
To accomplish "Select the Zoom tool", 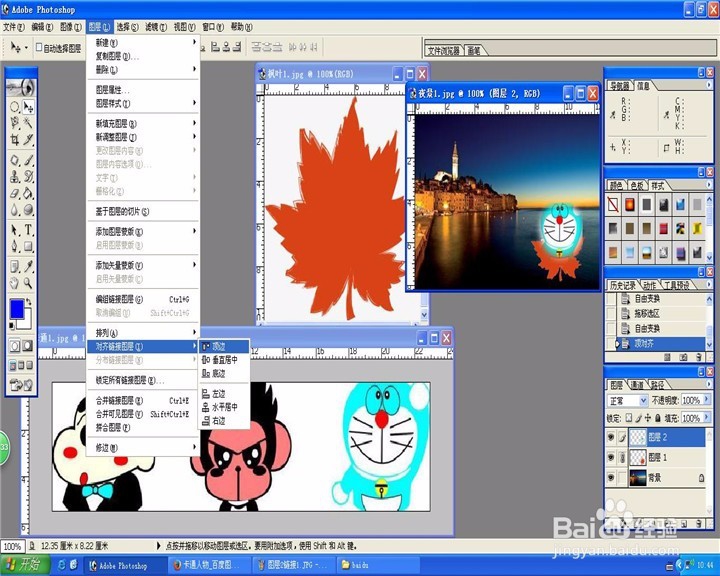I will coord(28,283).
